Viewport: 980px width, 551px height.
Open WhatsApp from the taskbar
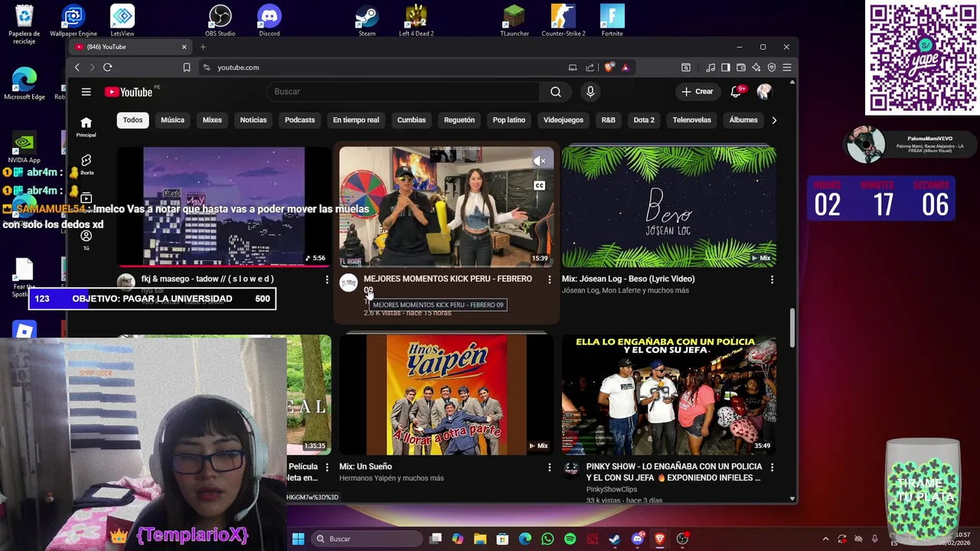[x=547, y=539]
